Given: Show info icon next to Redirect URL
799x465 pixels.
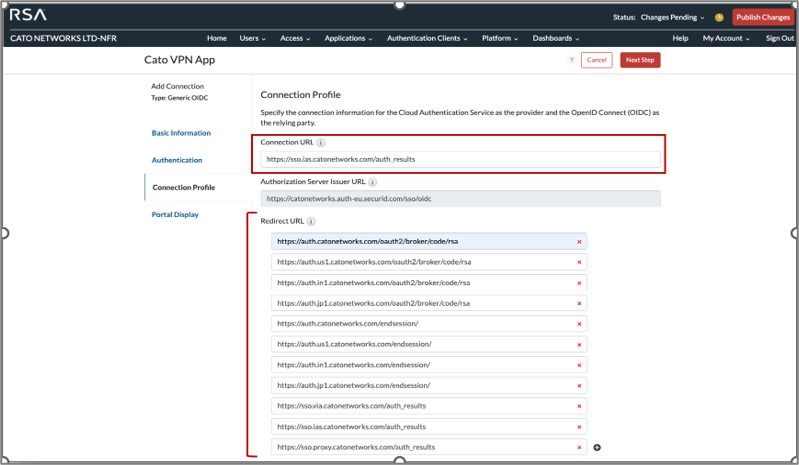Looking at the screenshot, I should pyautogui.click(x=311, y=222).
